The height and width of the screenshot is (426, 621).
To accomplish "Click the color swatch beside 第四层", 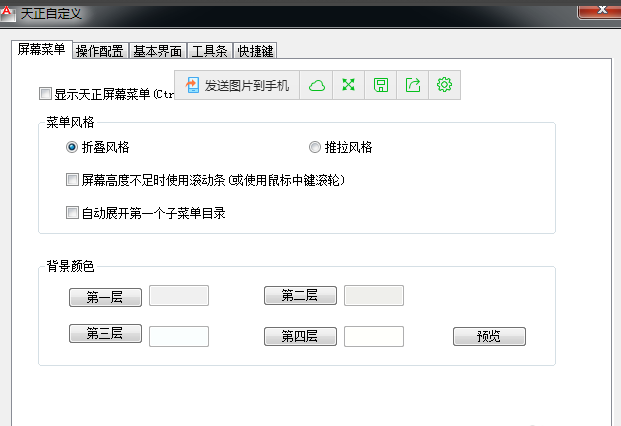I will coord(374,337).
